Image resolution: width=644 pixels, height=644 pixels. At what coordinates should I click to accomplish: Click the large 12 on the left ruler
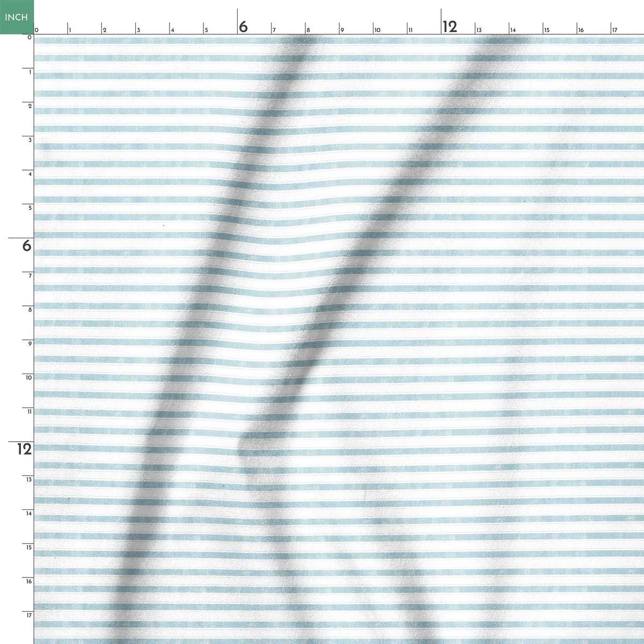24,449
